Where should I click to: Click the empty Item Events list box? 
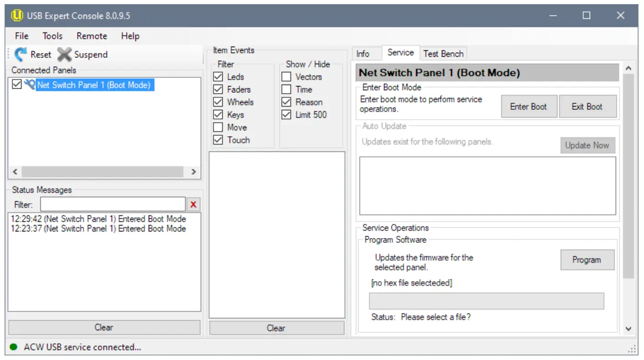click(277, 235)
